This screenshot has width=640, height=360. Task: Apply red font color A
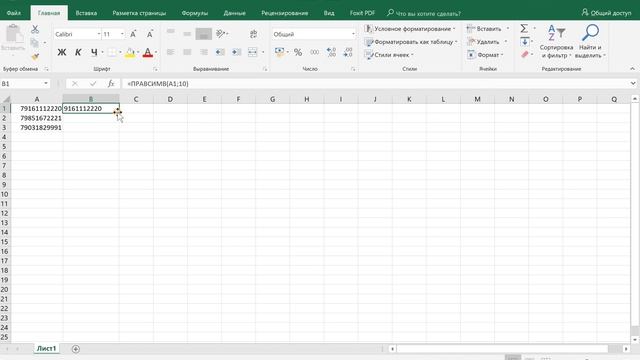[148, 52]
